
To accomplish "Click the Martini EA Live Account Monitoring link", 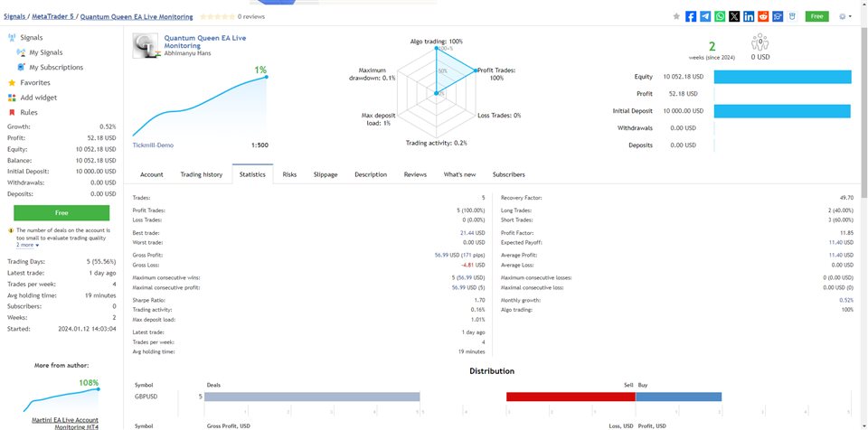I will [x=65, y=424].
